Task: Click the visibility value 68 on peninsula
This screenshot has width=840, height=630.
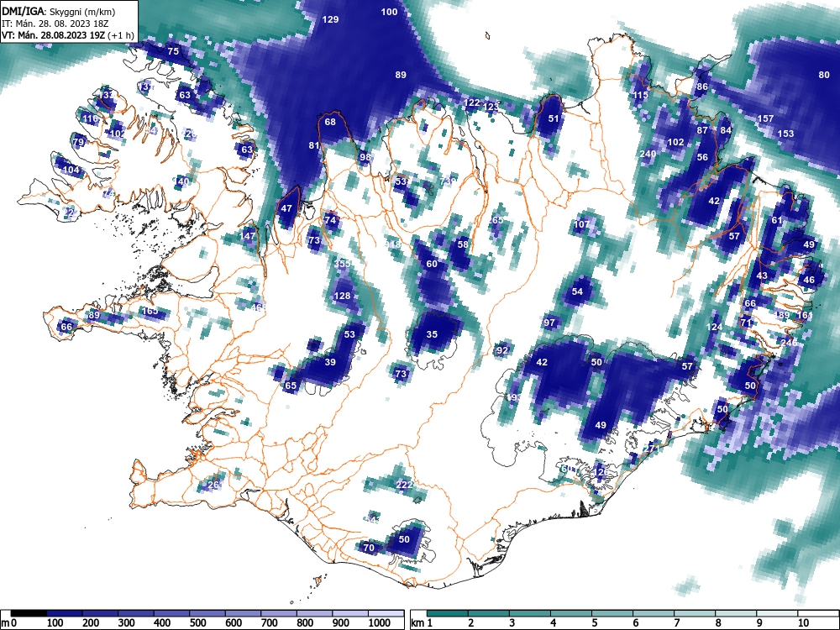Action: click(x=330, y=122)
